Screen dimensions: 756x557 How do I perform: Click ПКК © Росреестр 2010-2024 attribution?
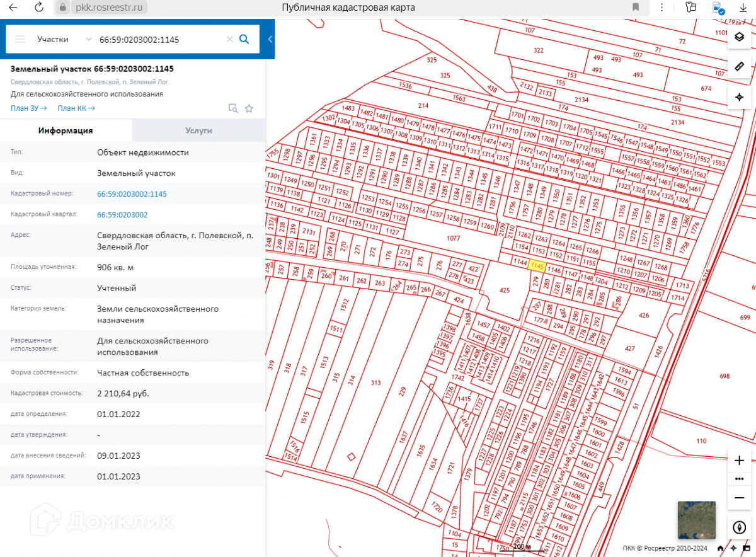666,548
